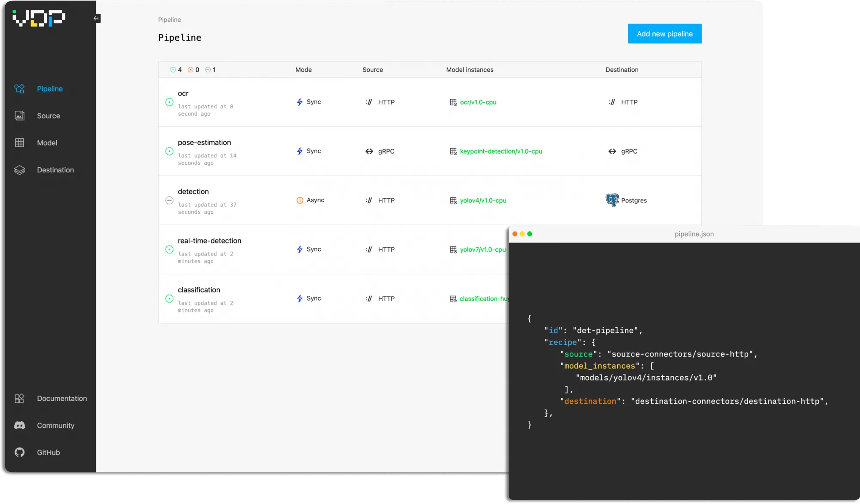Image resolution: width=860 pixels, height=504 pixels.
Task: Click the Destination column header
Action: [x=622, y=70]
